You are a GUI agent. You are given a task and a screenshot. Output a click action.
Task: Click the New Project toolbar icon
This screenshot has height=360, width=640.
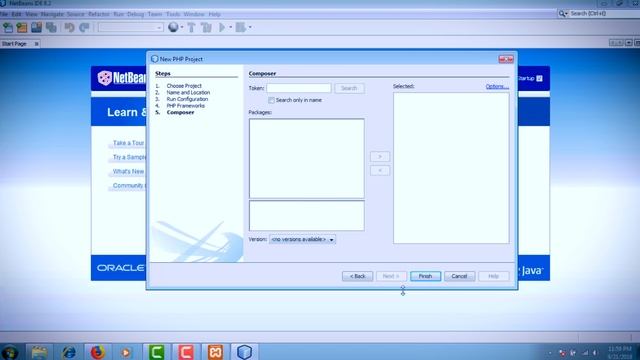tap(22, 27)
